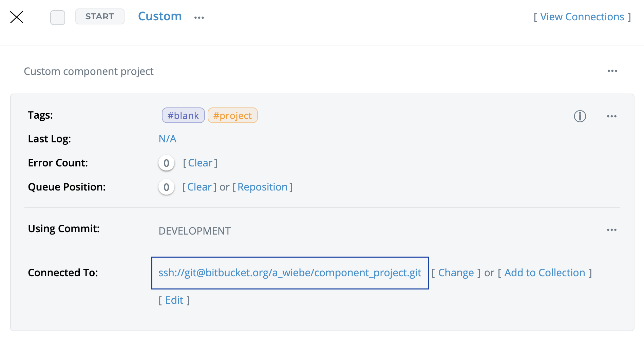Viewport: 644px width, 341px height.
Task: Open Change for the connected repository
Action: pos(456,273)
